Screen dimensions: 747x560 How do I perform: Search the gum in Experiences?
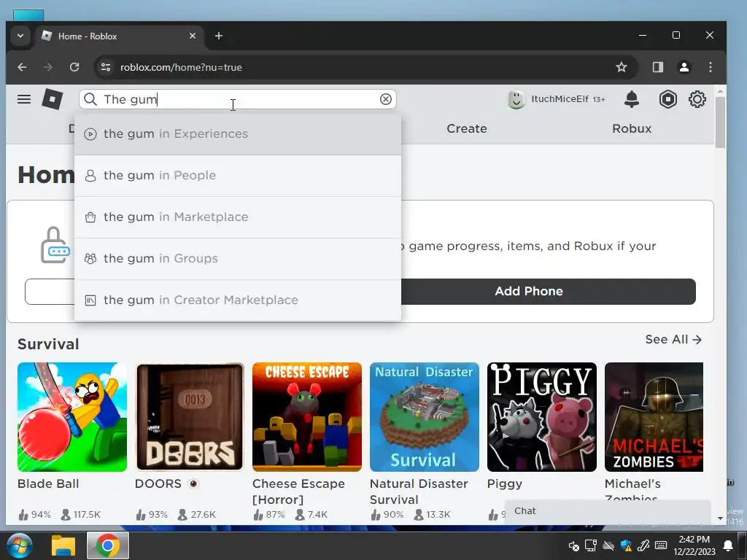[238, 134]
